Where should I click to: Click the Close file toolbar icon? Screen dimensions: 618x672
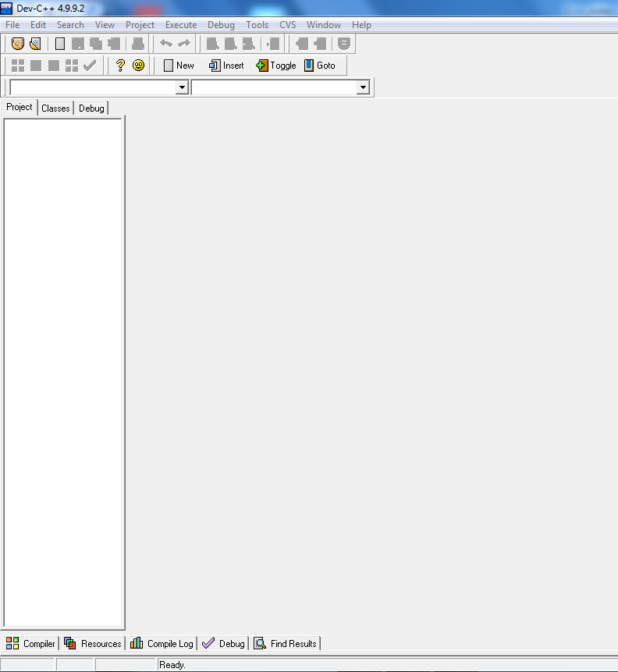[114, 44]
